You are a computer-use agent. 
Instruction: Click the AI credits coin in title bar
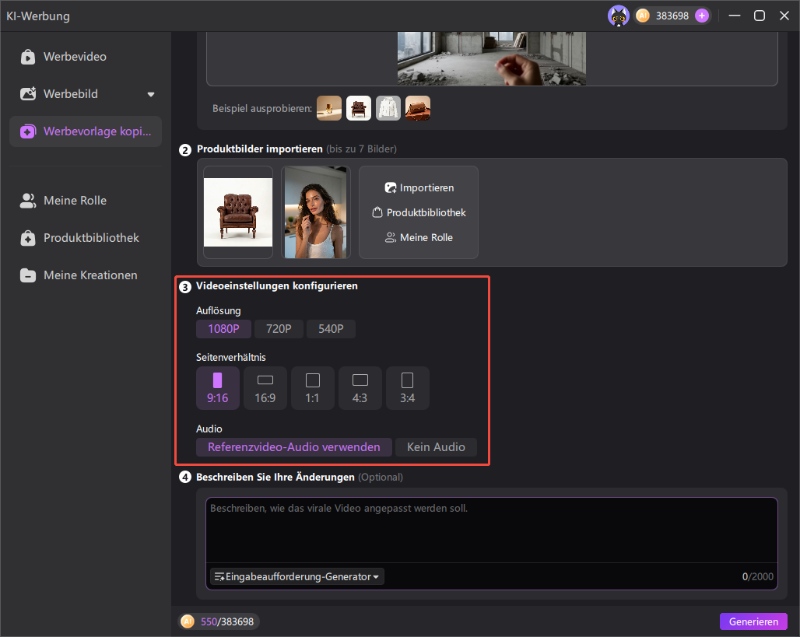[643, 16]
